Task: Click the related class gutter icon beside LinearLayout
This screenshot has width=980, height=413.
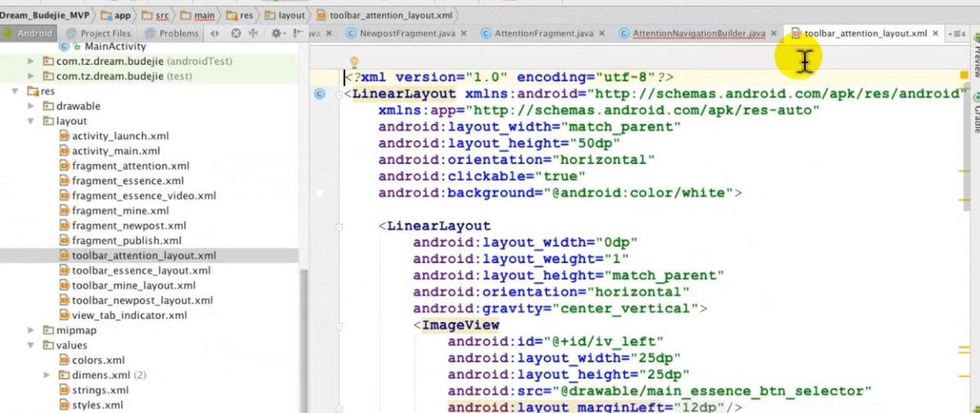Action: click(319, 94)
